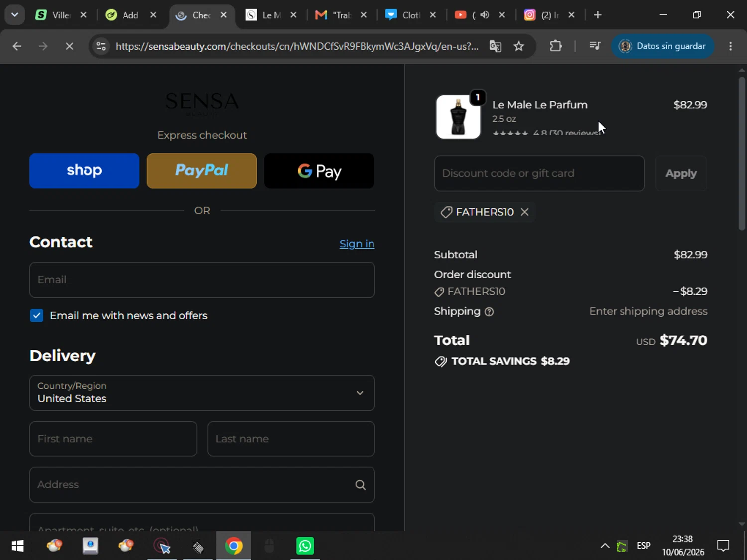Open Chrome from the taskbar
This screenshot has width=747, height=560.
(x=234, y=546)
